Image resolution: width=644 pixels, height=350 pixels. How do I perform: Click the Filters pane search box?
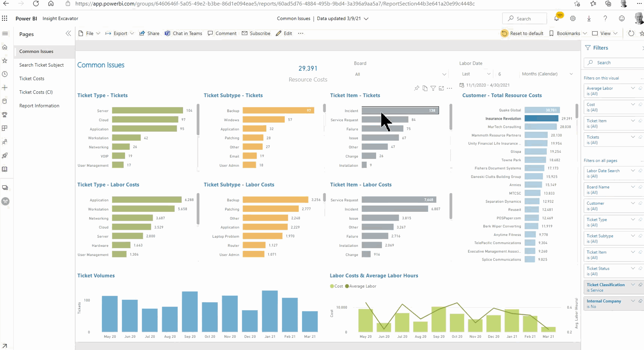coord(614,63)
